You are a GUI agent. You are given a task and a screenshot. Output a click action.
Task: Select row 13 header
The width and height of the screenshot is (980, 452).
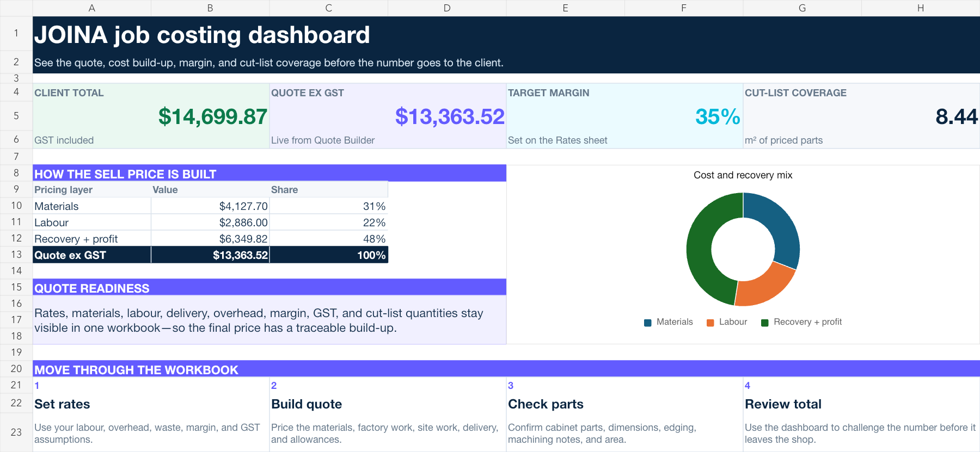tap(16, 255)
